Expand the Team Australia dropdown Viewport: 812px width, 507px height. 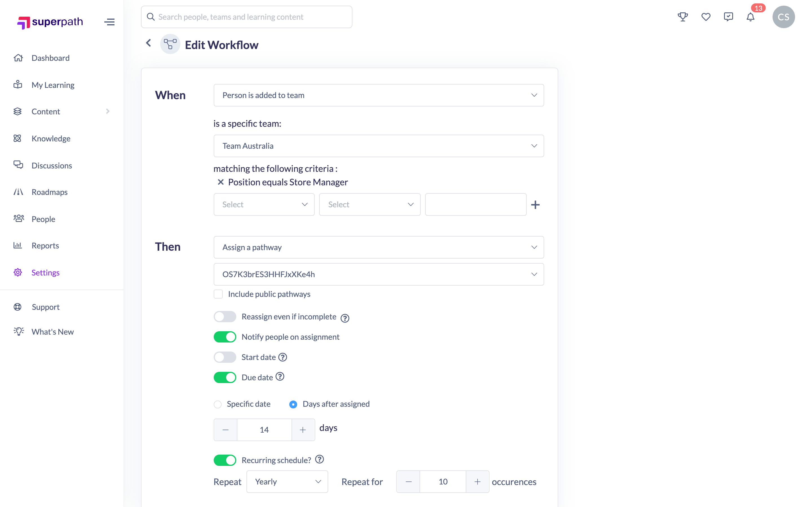[378, 146]
